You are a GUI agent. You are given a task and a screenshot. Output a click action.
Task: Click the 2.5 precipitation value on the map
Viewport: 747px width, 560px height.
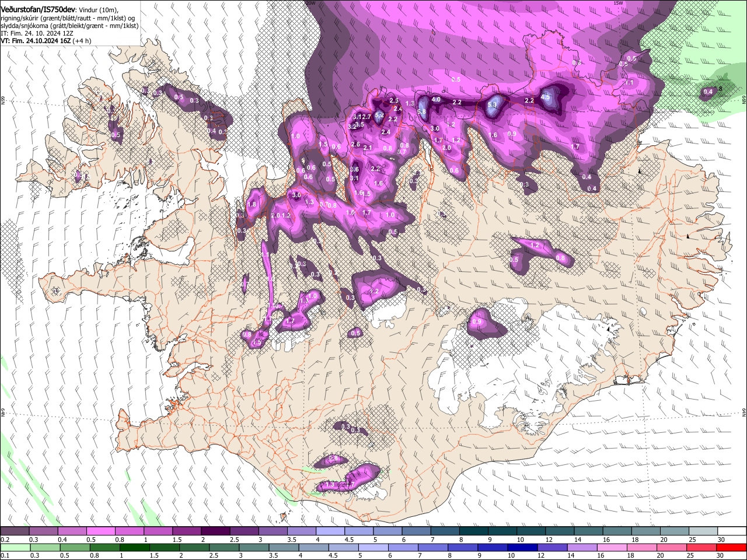click(394, 101)
